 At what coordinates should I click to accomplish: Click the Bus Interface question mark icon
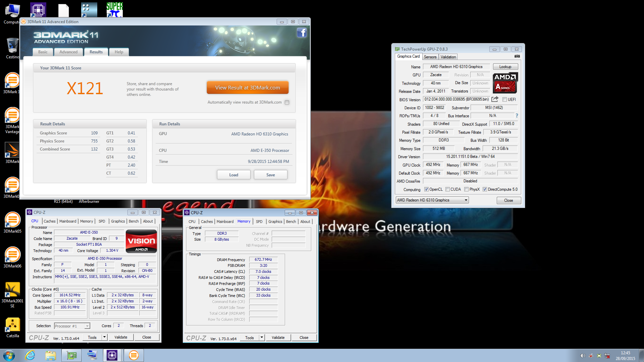pyautogui.click(x=517, y=116)
